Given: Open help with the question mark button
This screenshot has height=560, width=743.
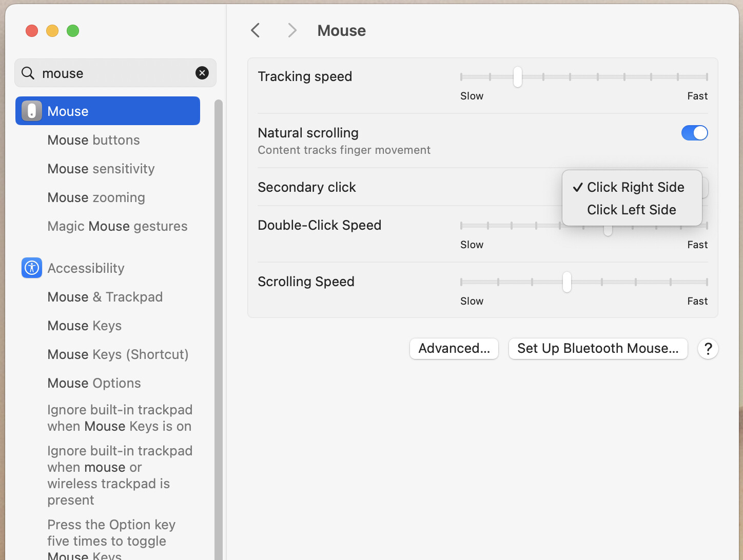Looking at the screenshot, I should (708, 349).
